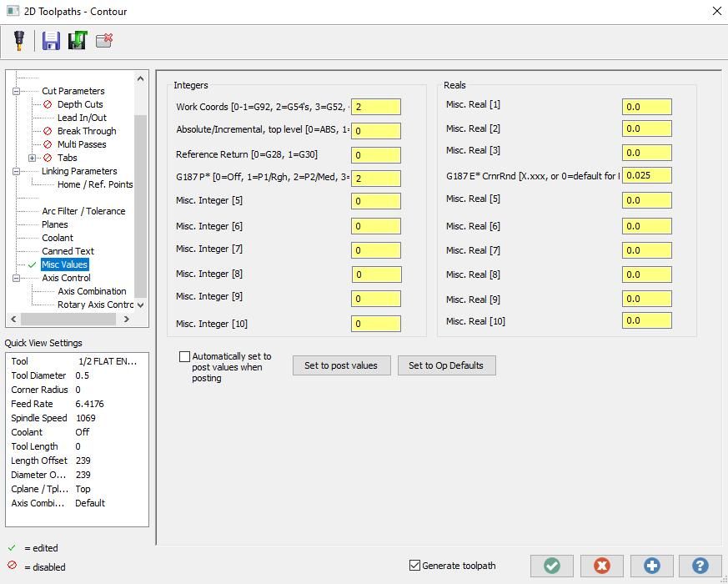Click the disabled icon beside Multi Passes

point(48,144)
